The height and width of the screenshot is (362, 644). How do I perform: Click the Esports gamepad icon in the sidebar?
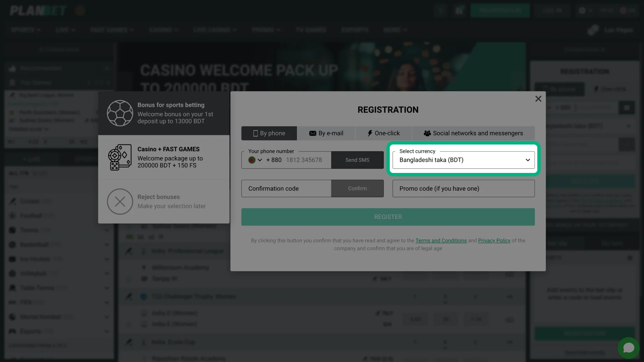pos(12,331)
